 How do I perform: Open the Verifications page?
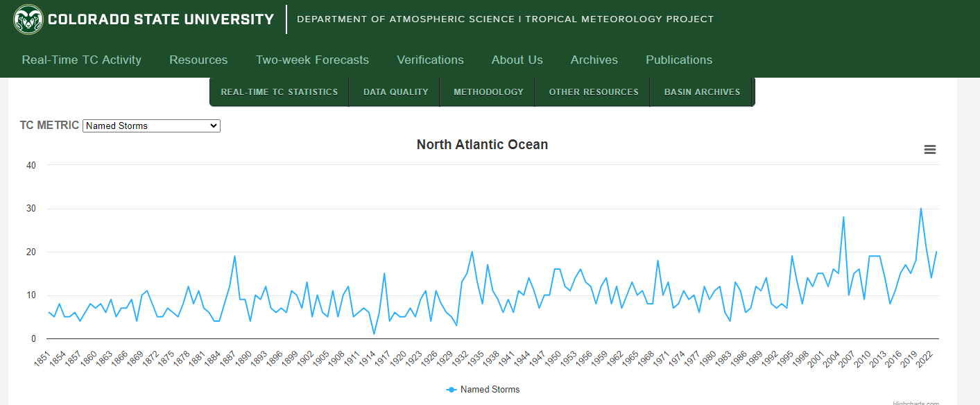click(430, 60)
